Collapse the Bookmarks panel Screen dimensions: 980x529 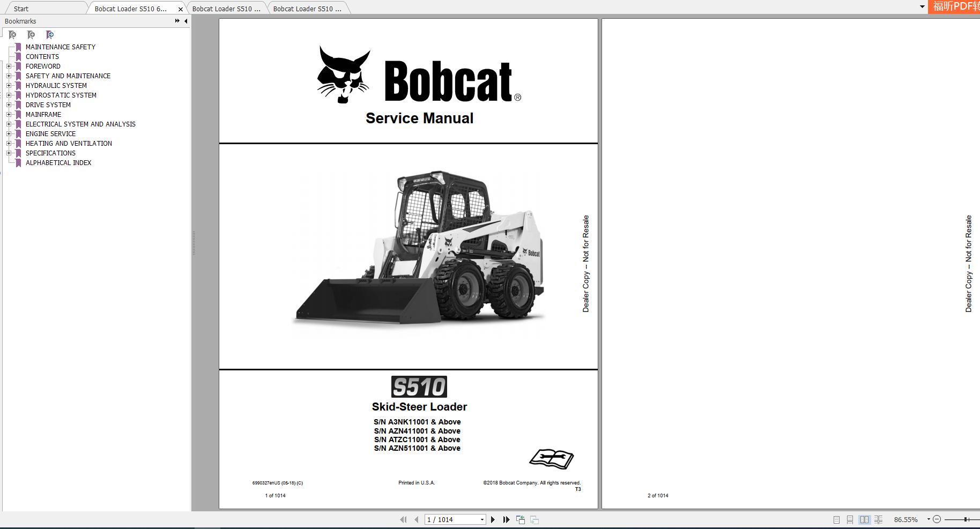tap(185, 21)
